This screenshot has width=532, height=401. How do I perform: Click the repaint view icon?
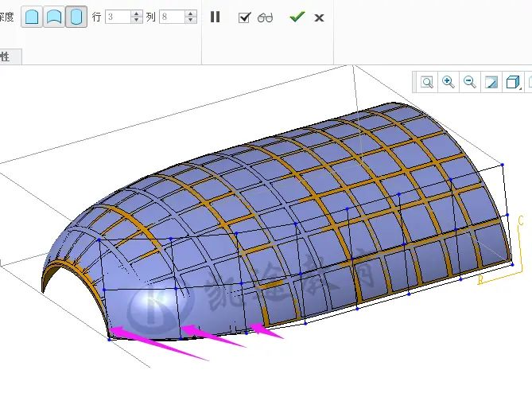(491, 82)
